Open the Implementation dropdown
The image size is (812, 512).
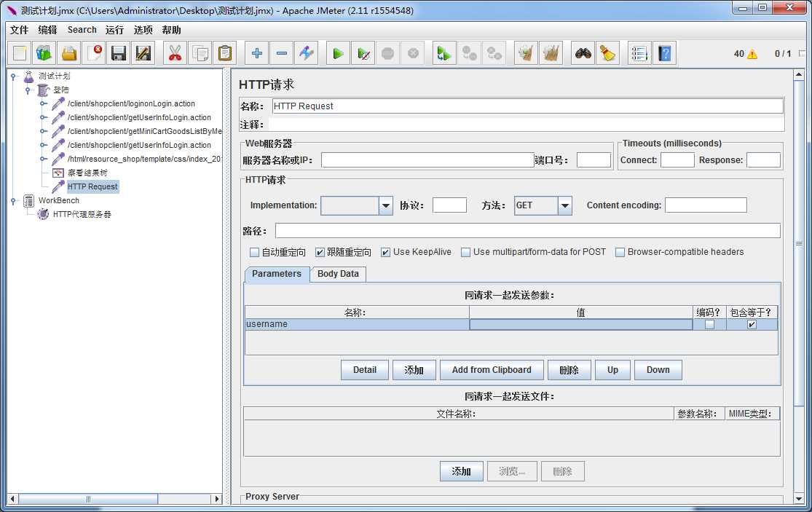(x=386, y=205)
